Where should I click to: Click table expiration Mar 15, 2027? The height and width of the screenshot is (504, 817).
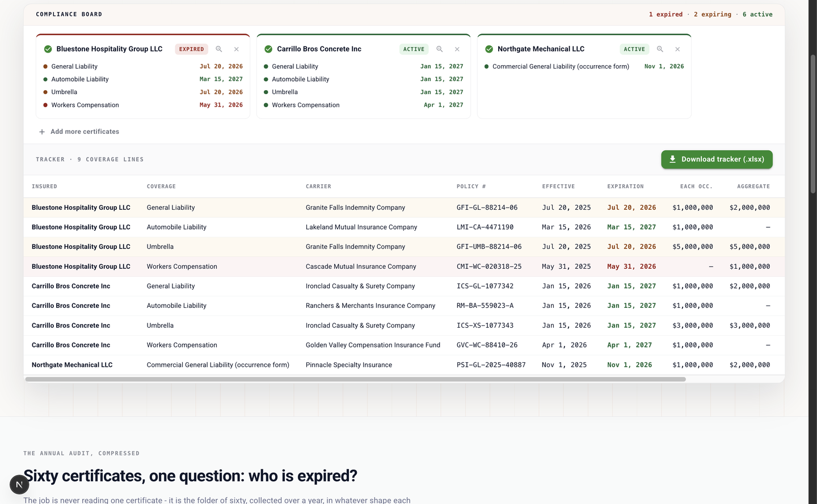tap(631, 227)
